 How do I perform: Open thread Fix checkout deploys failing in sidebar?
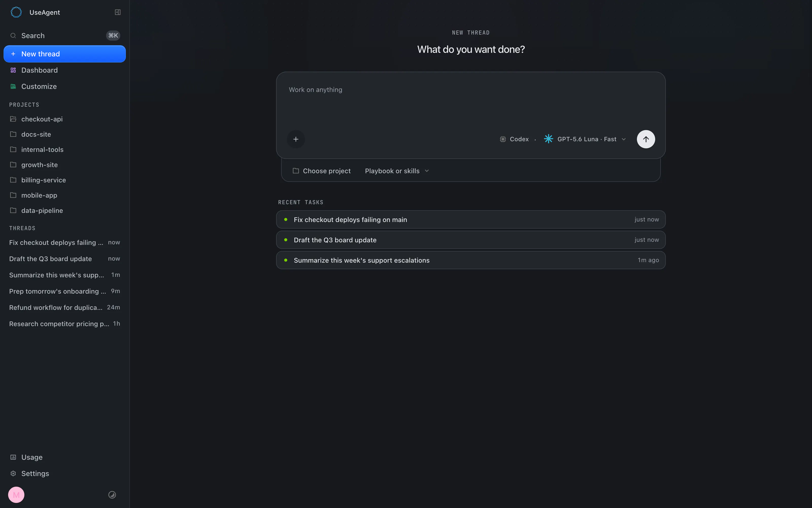[x=64, y=242]
